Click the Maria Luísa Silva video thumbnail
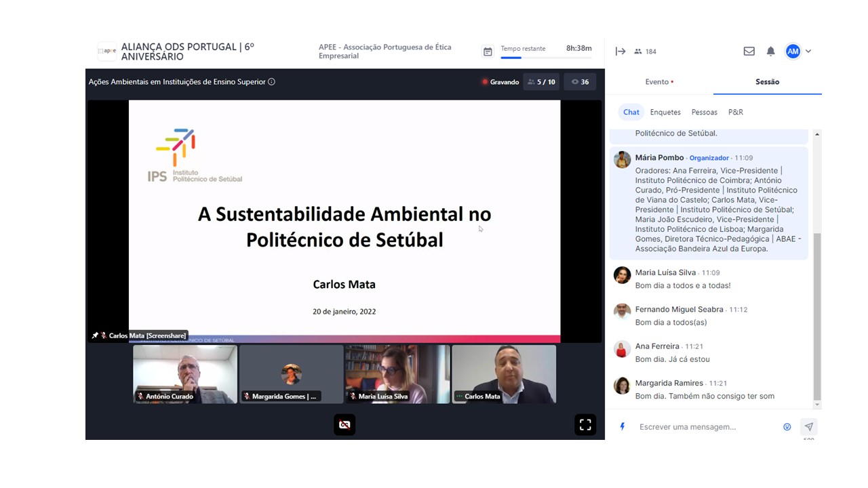 (x=397, y=374)
